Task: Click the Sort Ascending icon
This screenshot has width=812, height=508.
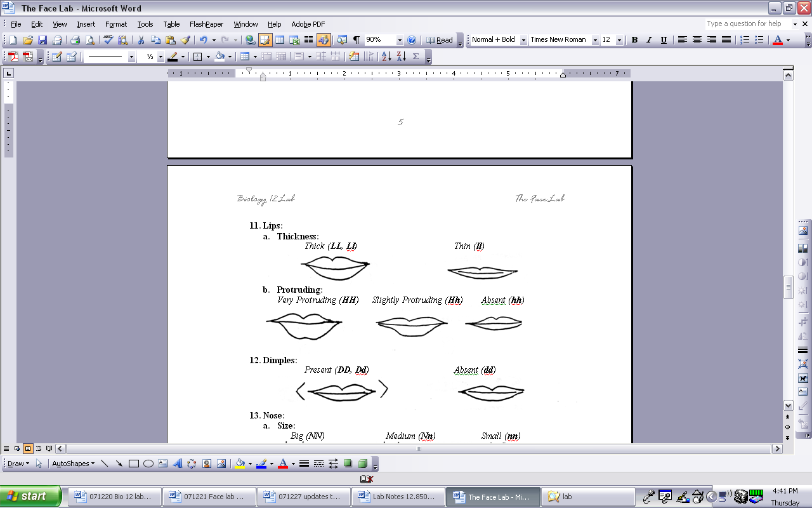Action: coord(386,57)
